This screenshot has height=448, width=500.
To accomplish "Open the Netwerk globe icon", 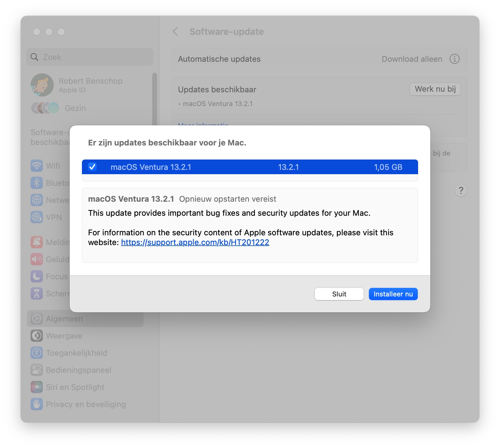I will pos(37,200).
